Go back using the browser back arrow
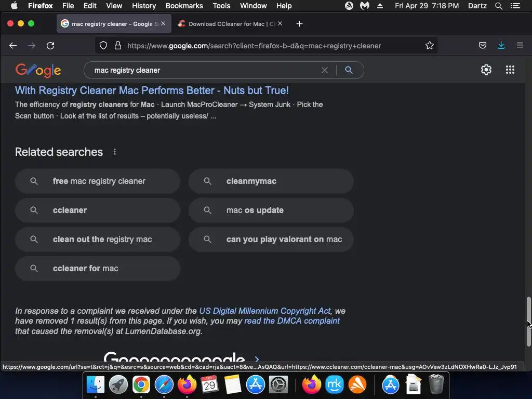The height and width of the screenshot is (399, 532). tap(13, 46)
